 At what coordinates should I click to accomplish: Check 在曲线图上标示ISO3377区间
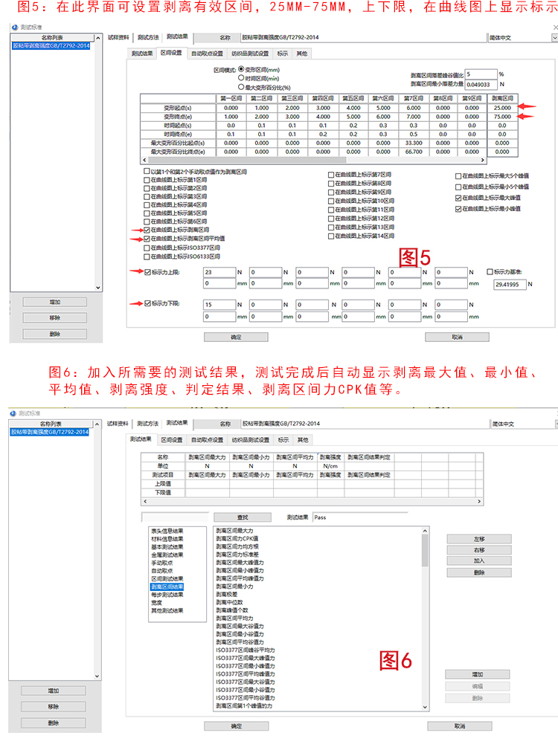point(147,248)
